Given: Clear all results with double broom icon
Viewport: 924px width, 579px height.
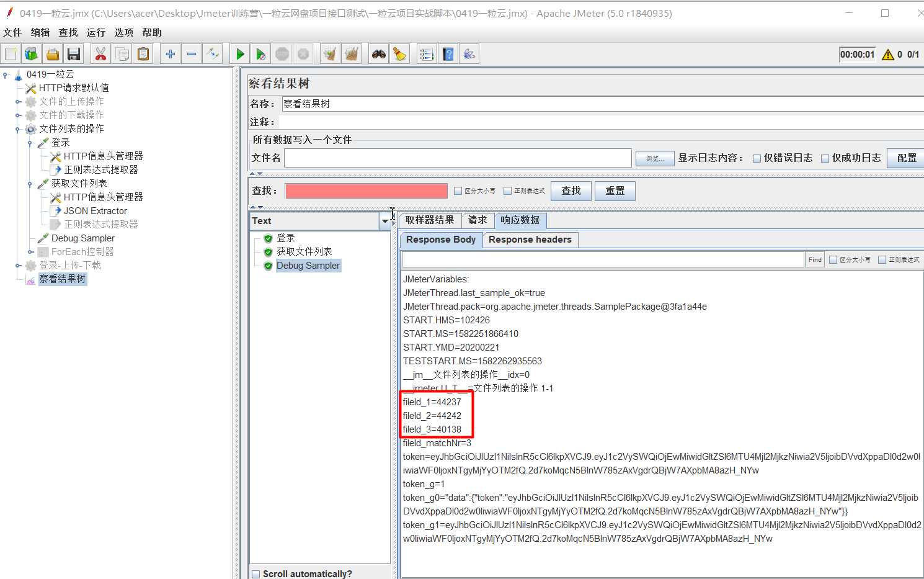Looking at the screenshot, I should [x=351, y=54].
